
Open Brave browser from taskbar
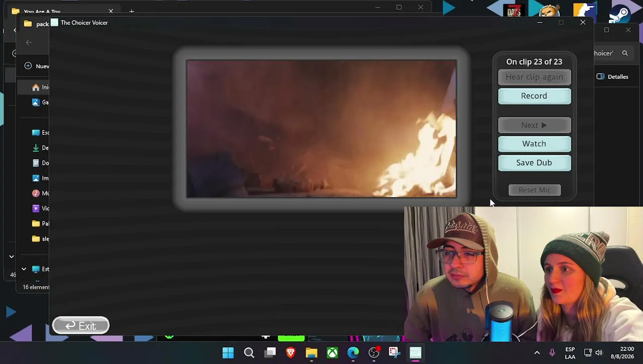coord(291,353)
